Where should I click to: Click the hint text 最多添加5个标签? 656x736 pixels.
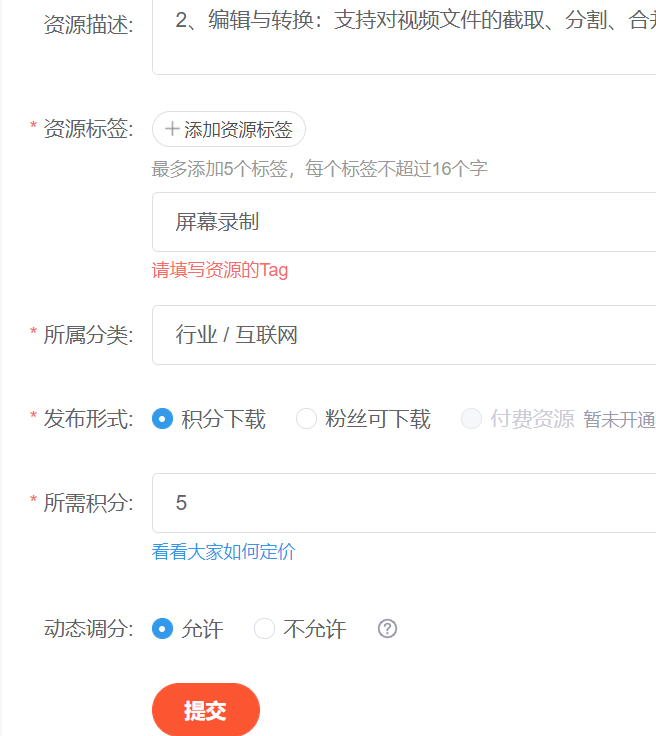pos(220,169)
